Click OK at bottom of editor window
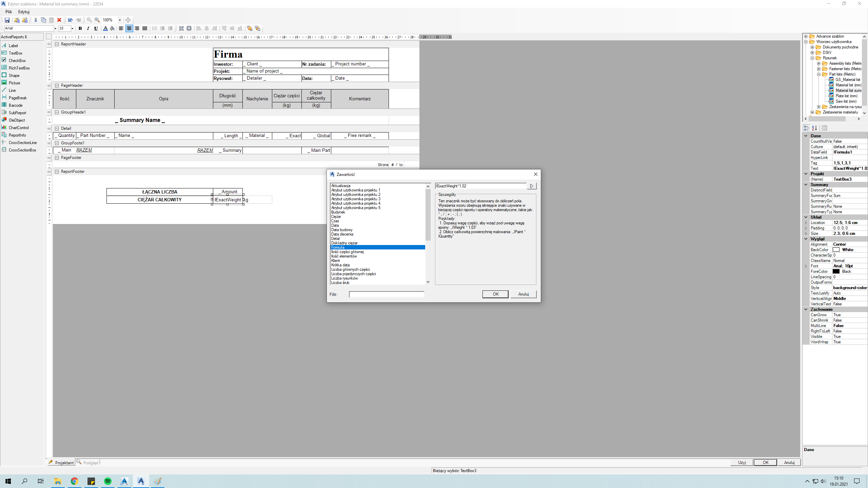Screen dimensions: 868x488 click(x=766, y=463)
